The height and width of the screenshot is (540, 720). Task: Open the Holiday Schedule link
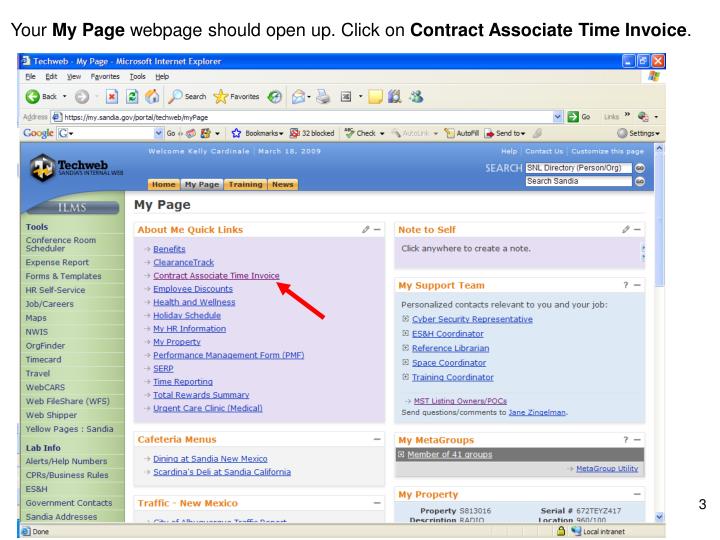tap(187, 315)
